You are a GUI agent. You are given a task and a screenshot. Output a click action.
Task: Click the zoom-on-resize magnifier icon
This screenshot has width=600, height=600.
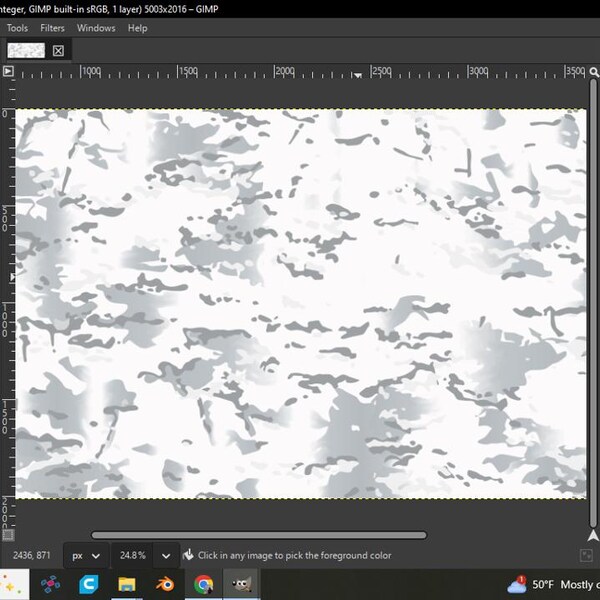click(x=593, y=72)
